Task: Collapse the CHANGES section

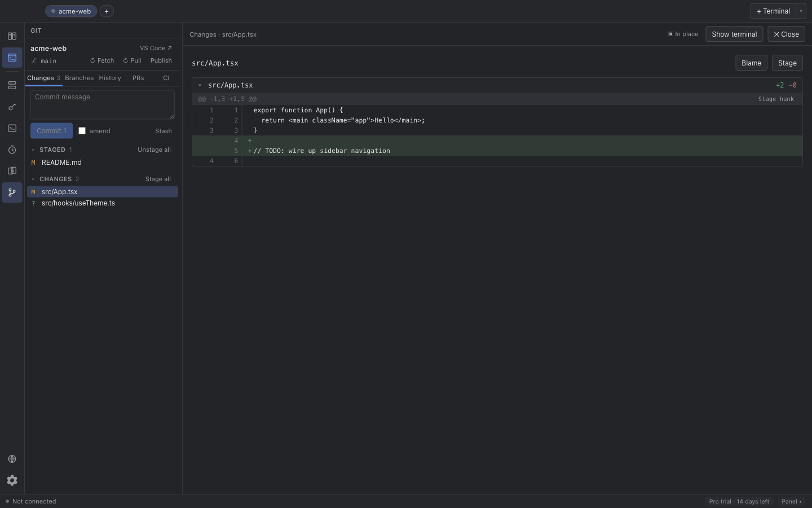Action: (33, 179)
